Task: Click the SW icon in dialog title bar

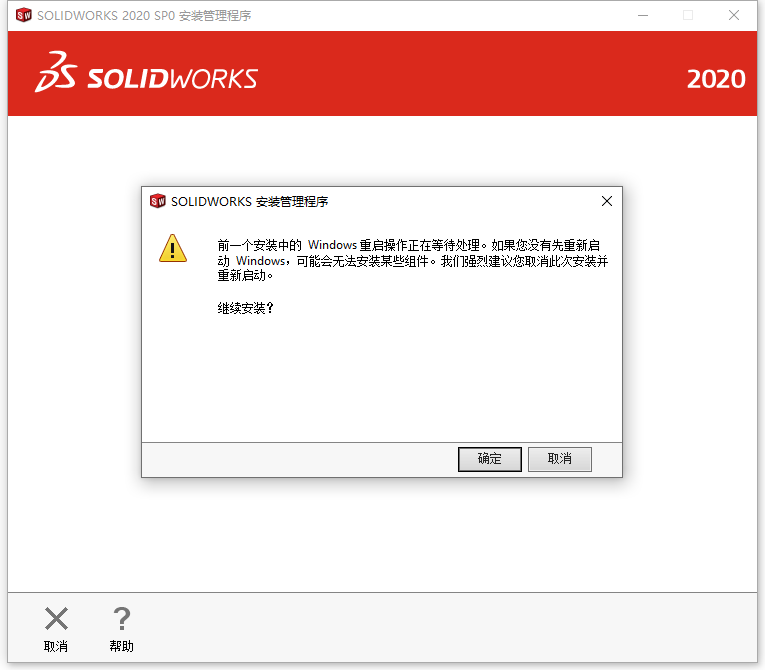Action: pyautogui.click(x=158, y=201)
